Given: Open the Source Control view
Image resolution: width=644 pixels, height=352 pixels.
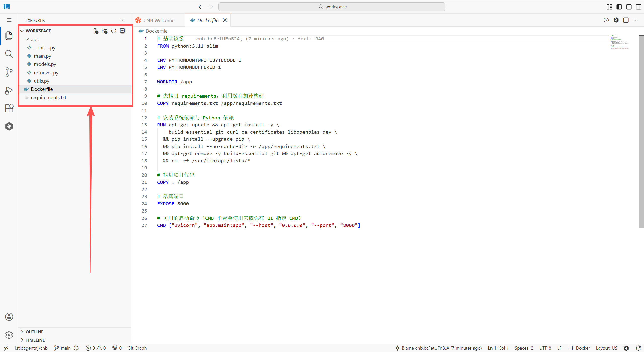Looking at the screenshot, I should [x=9, y=72].
